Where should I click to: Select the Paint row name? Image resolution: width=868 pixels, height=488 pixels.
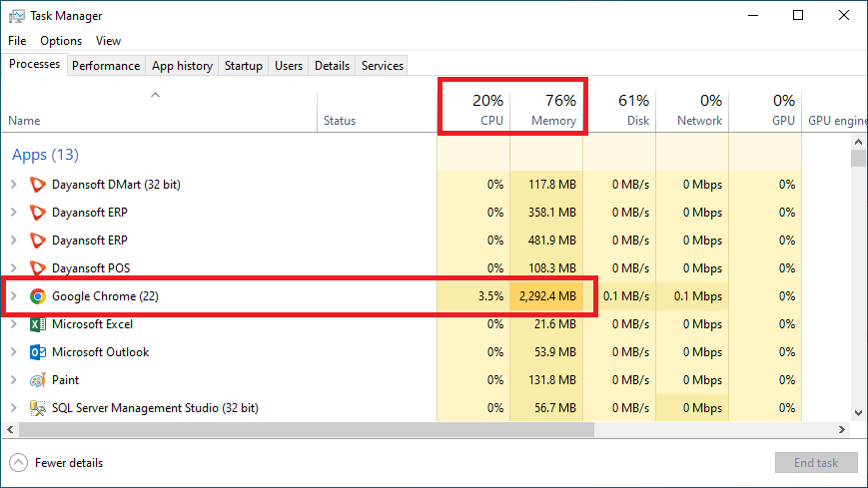65,380
